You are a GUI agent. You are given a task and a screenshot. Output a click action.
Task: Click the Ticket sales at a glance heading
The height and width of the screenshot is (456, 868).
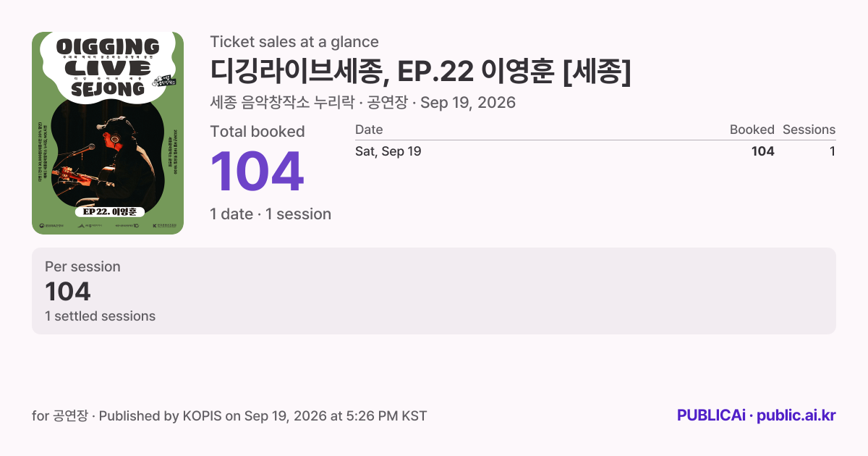tap(294, 42)
